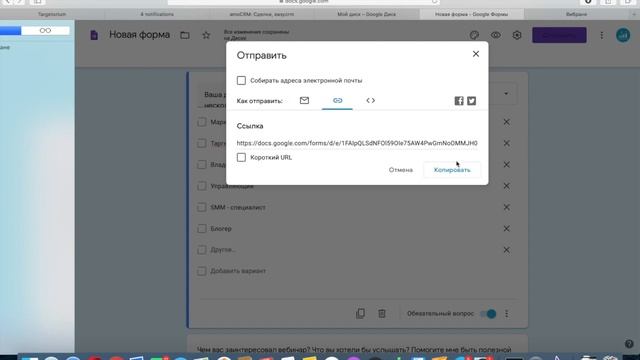Remove the SMM - специалист option
640x360 pixels.
pyautogui.click(x=507, y=207)
